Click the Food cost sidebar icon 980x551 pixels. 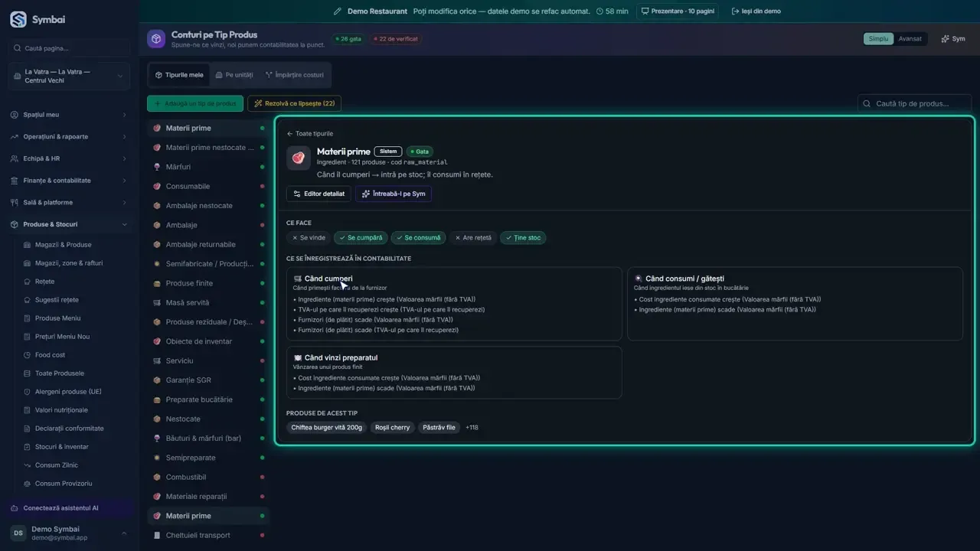coord(28,355)
